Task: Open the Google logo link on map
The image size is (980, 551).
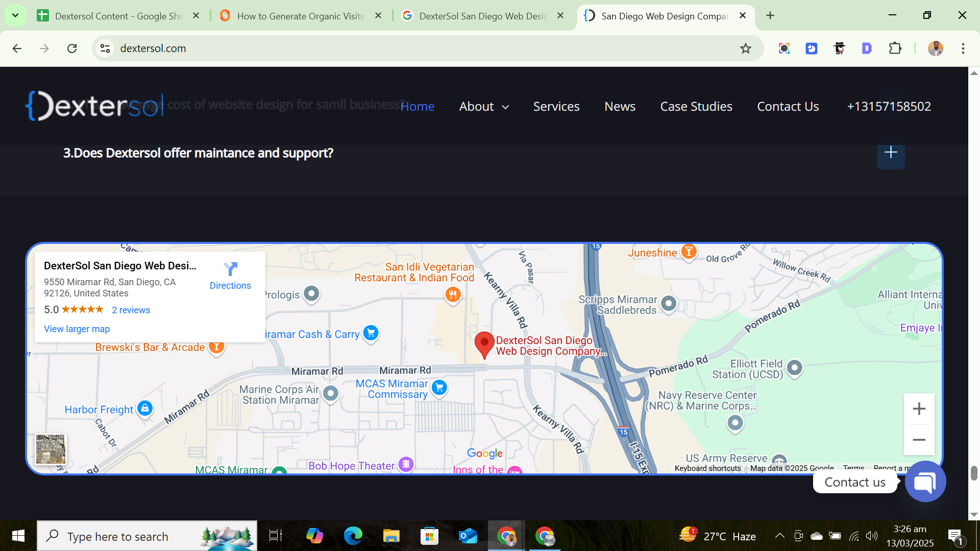Action: [484, 453]
